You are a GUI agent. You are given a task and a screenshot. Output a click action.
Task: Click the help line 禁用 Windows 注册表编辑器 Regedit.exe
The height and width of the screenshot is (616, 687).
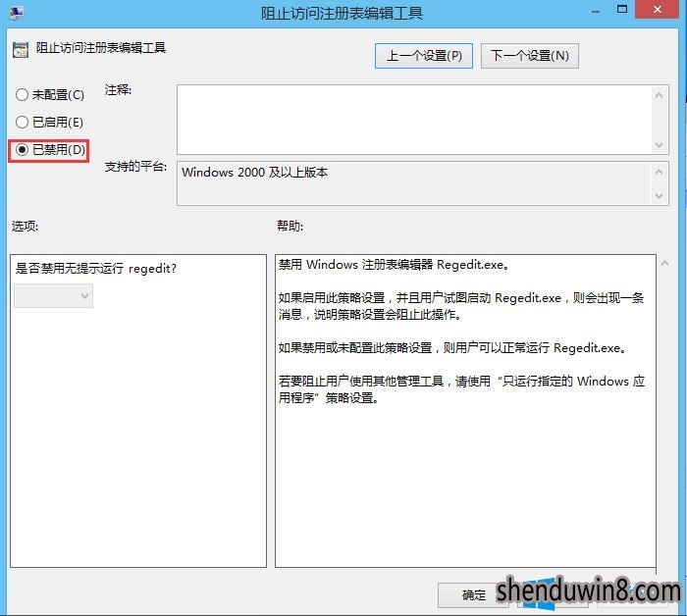coord(394,265)
